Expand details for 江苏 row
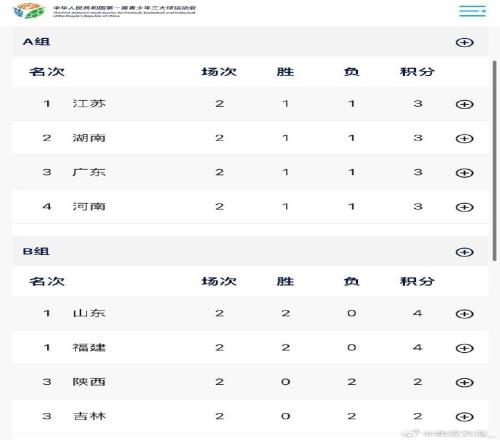The height and width of the screenshot is (440, 500). tap(465, 104)
